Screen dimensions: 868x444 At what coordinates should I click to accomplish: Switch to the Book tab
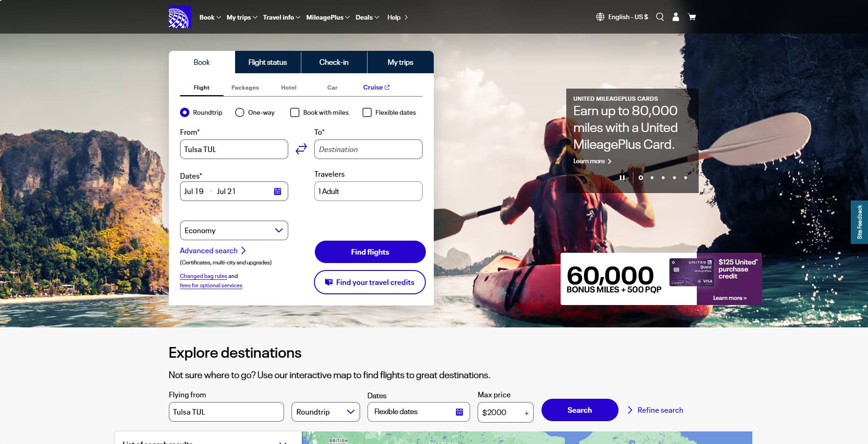pyautogui.click(x=202, y=62)
